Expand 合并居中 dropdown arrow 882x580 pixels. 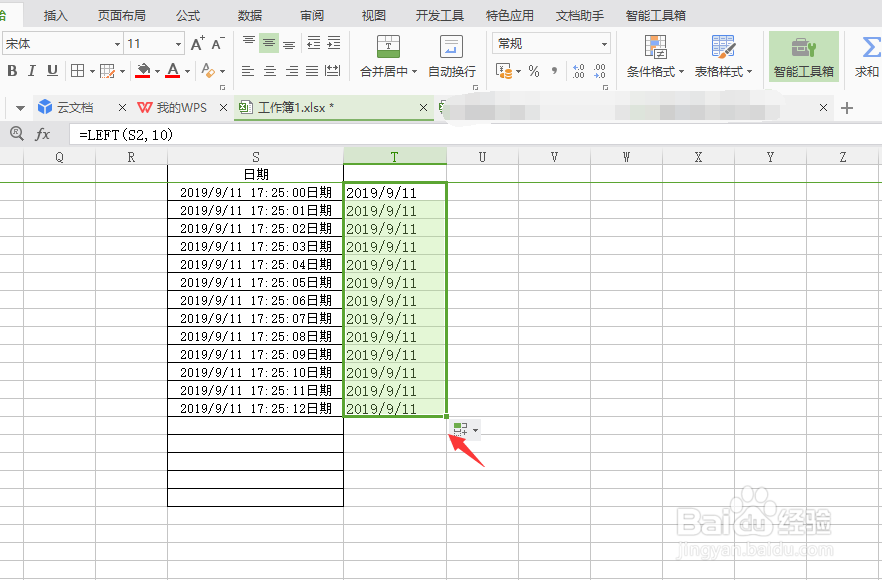(415, 71)
